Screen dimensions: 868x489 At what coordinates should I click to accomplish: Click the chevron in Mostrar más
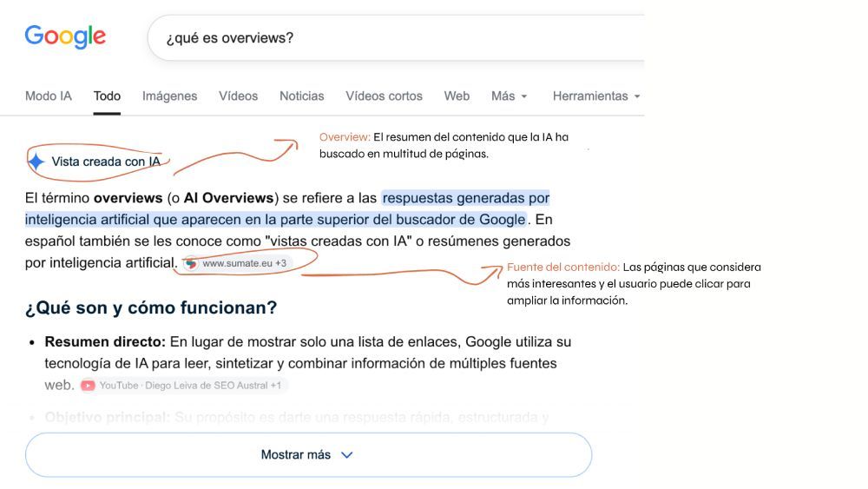click(347, 455)
